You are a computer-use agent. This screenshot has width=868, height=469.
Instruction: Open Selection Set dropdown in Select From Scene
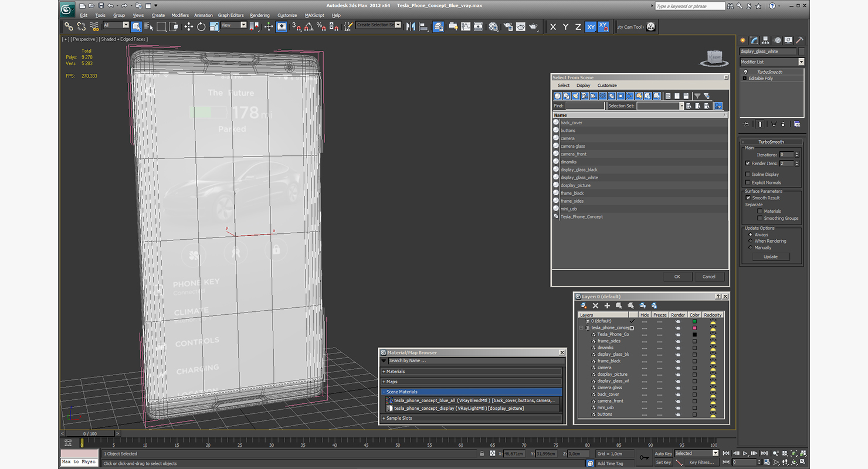(x=681, y=106)
